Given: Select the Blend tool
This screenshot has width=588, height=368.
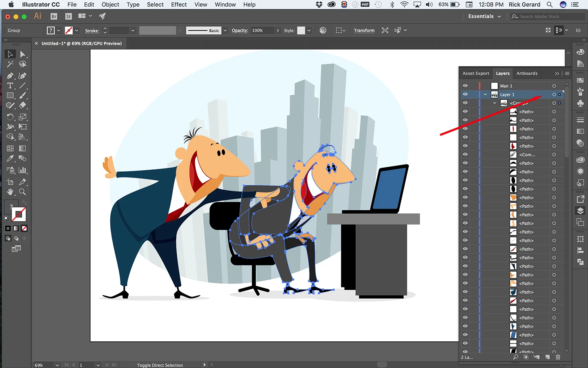Looking at the screenshot, I should click(x=22, y=159).
